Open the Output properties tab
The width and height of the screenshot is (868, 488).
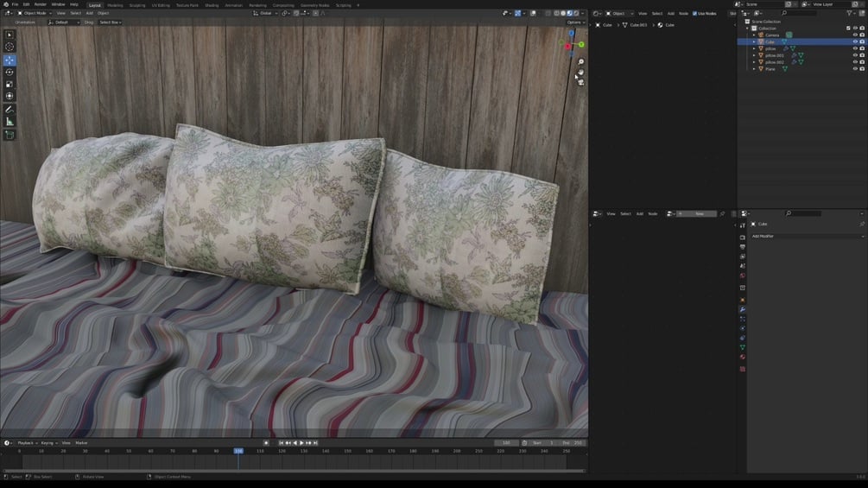coord(743,247)
